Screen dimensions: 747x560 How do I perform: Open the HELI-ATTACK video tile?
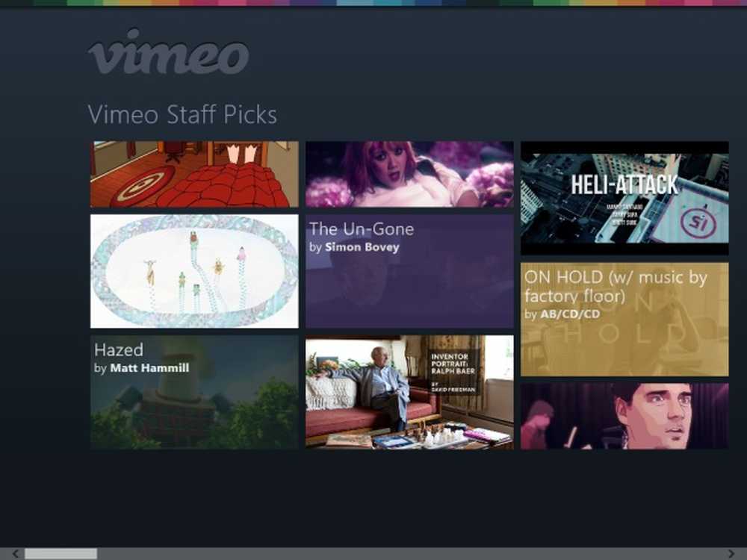point(624,198)
